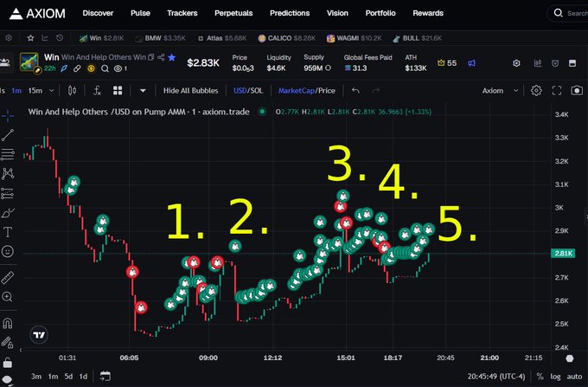
Task: Toggle stay in drawing mode pencil-lock
Action: [x=8, y=342]
